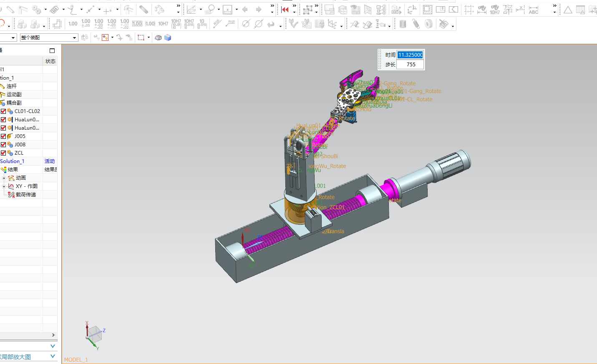
Task: Select the 结果 tree item
Action: 13,170
